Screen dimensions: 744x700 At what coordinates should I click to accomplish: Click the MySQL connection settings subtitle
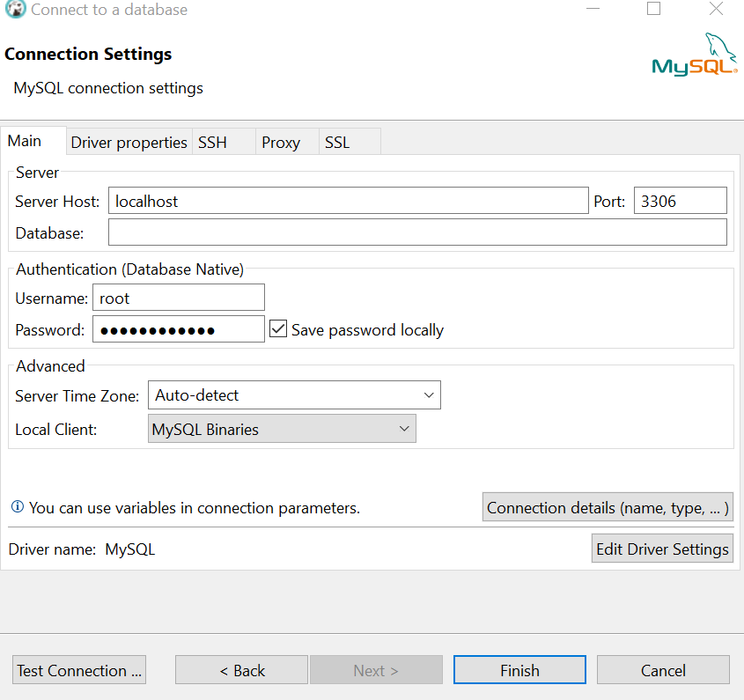pos(108,88)
